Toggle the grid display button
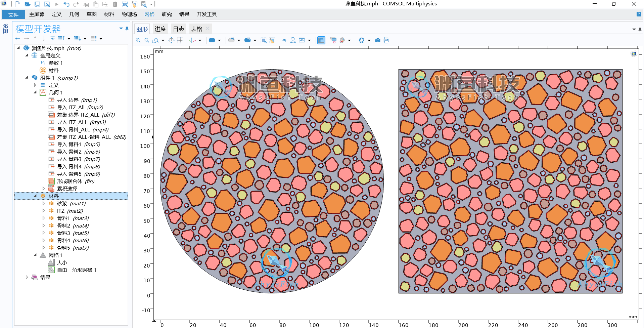The width and height of the screenshot is (644, 328). pyautogui.click(x=321, y=40)
